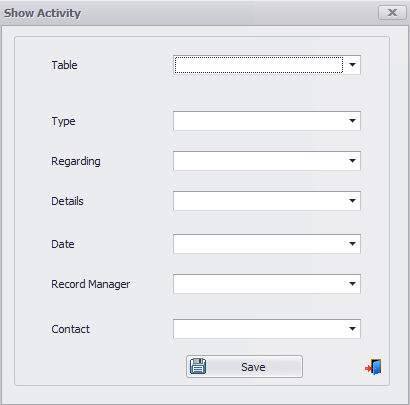Click the Type label
Viewport: 410px width, 405px height.
63,121
